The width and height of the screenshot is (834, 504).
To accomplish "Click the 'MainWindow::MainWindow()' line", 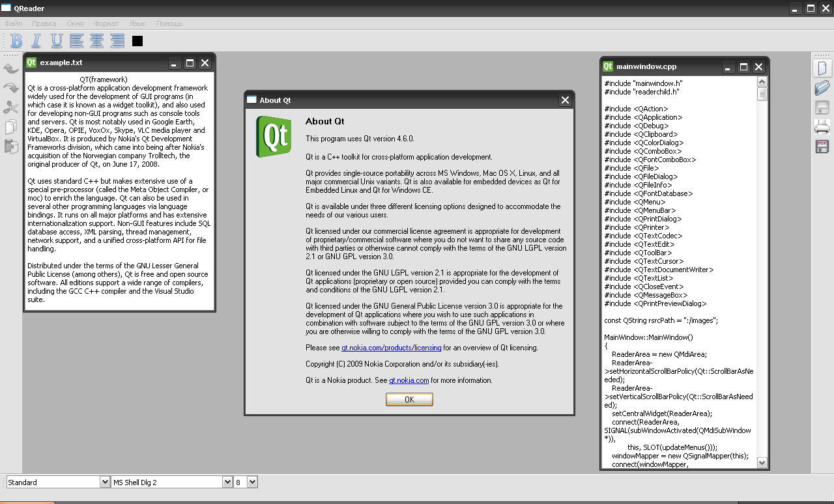I will 648,337.
